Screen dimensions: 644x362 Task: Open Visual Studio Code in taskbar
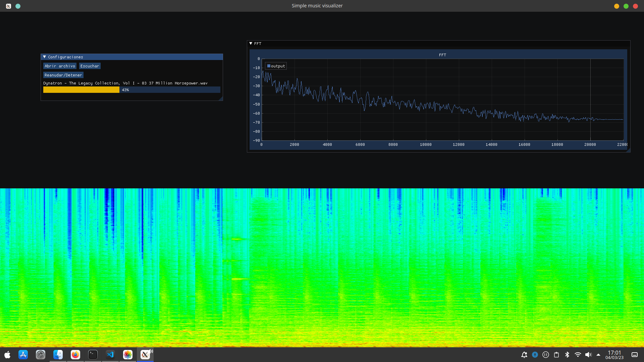110,355
